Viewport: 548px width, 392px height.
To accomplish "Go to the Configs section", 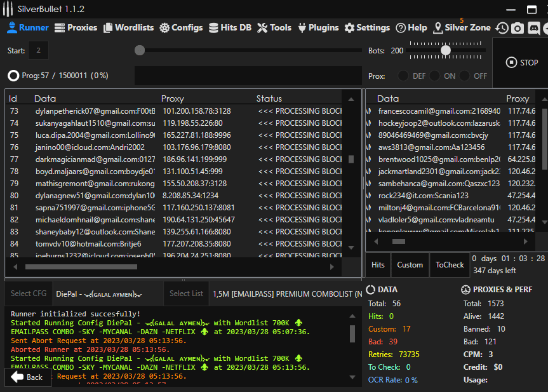I will [x=181, y=28].
